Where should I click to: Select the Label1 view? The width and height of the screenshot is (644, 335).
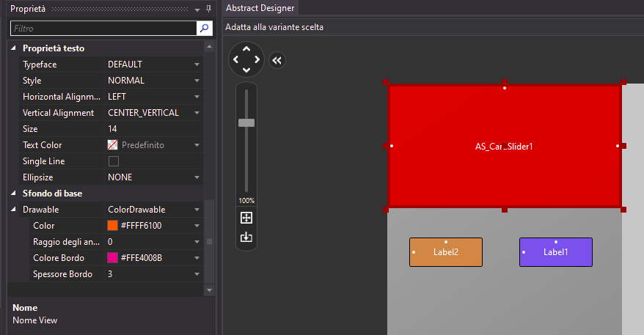click(556, 252)
